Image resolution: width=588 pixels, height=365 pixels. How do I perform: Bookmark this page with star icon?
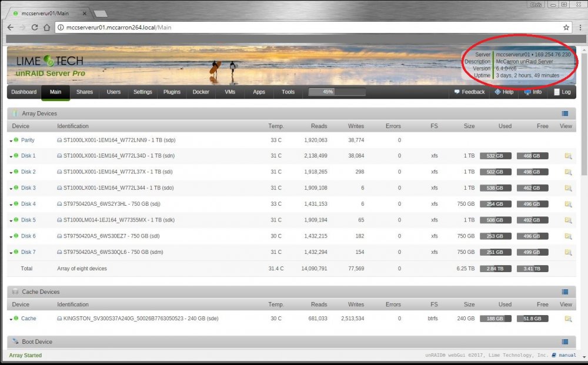(x=566, y=28)
